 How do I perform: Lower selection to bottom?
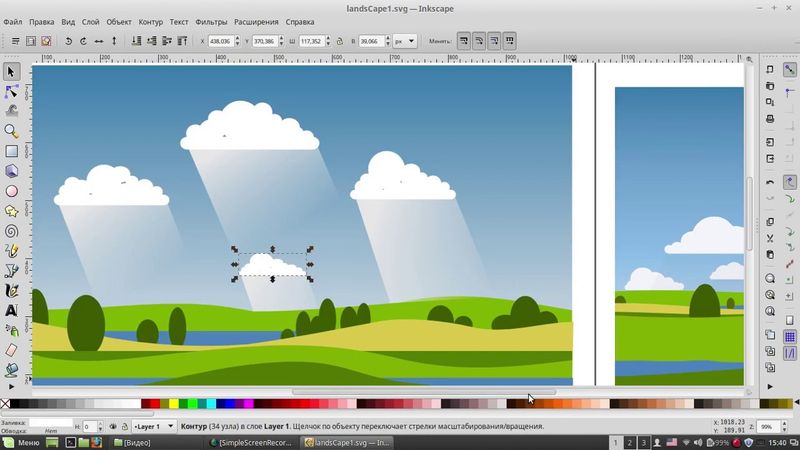(x=136, y=41)
